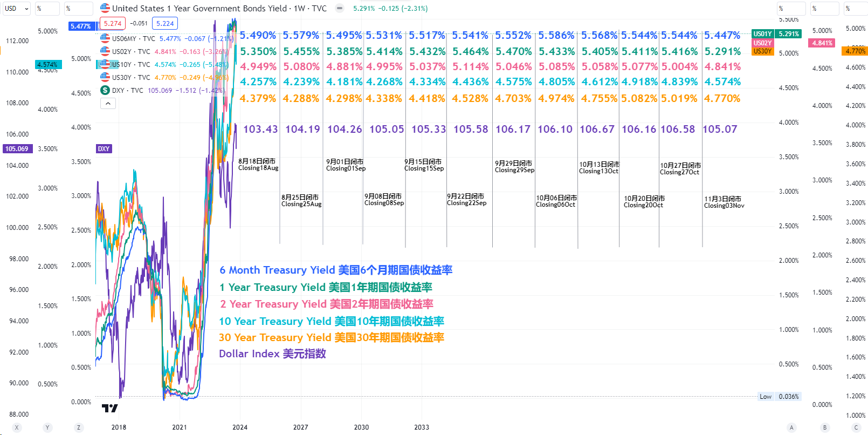
Task: Click the 2033 label on time axis
Action: 422,427
